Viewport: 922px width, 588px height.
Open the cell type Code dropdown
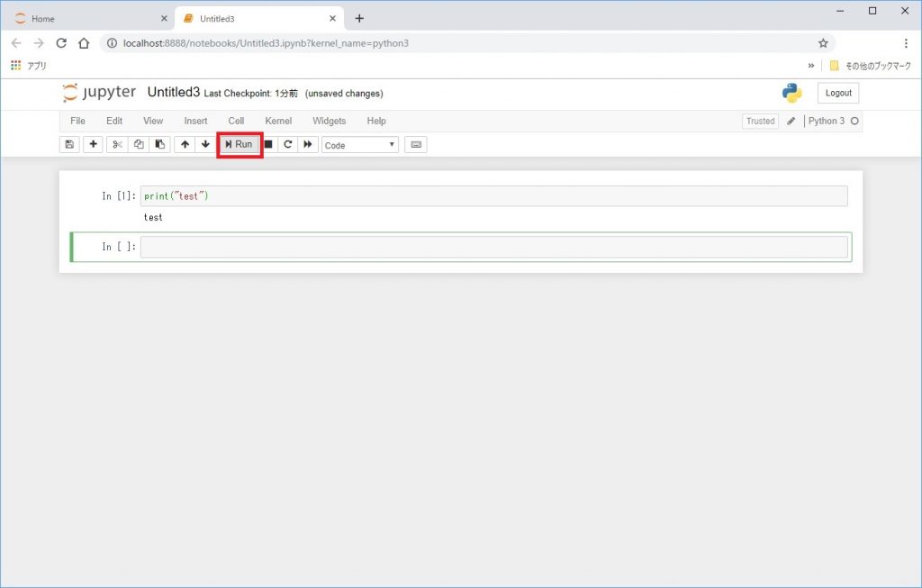360,145
